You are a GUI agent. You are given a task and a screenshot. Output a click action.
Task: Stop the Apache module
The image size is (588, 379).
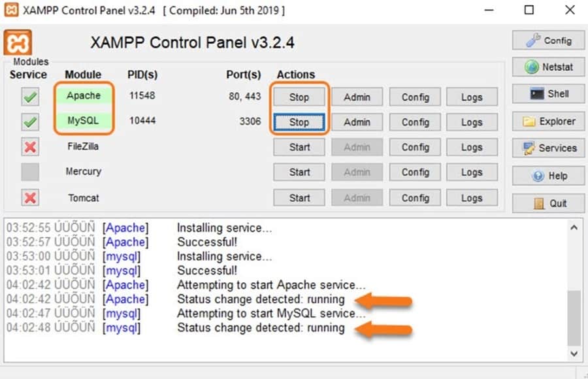[x=299, y=97]
